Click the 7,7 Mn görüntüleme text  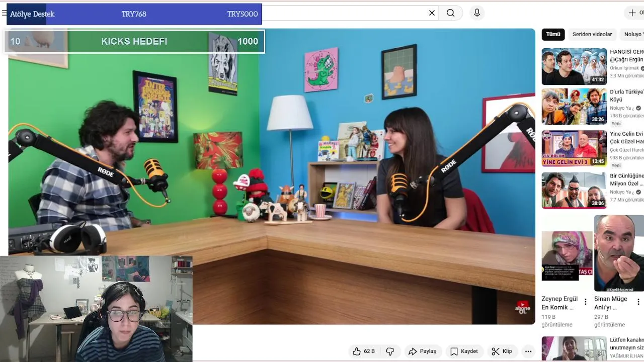(x=627, y=200)
